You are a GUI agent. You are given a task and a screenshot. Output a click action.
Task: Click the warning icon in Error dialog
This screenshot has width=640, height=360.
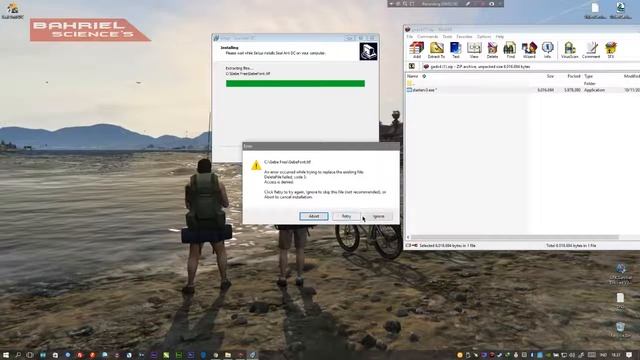(256, 165)
